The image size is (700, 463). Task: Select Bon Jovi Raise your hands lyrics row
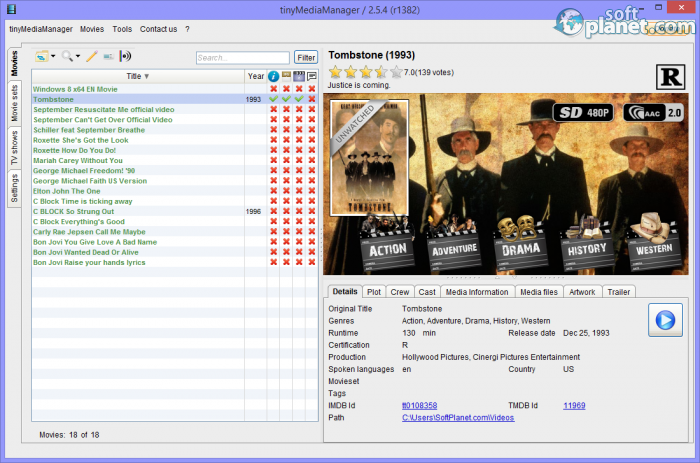point(175,263)
